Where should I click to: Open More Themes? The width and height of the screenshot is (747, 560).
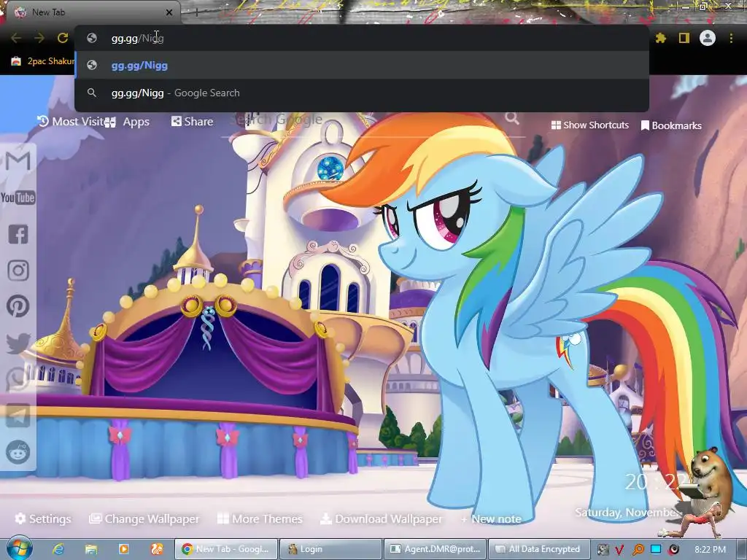(260, 518)
